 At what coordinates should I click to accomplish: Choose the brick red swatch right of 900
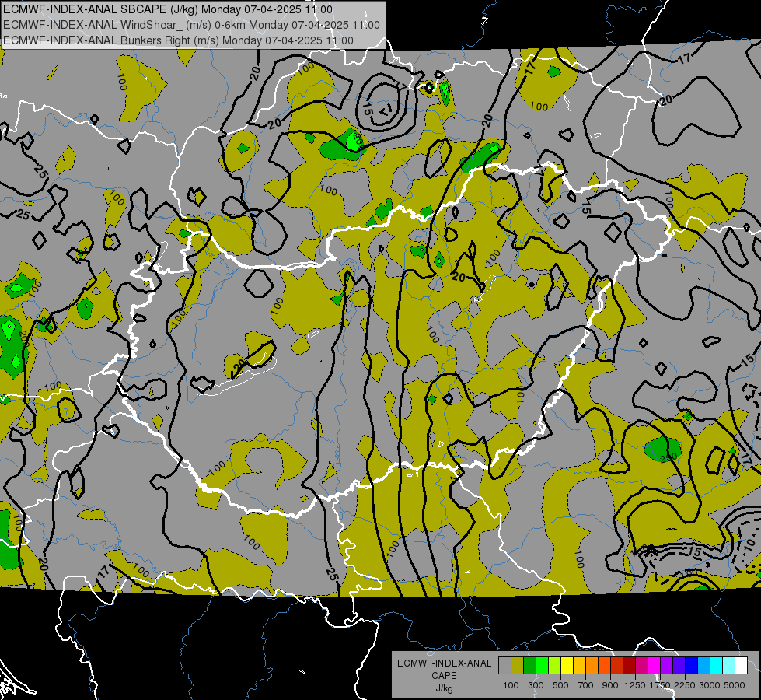(617, 665)
